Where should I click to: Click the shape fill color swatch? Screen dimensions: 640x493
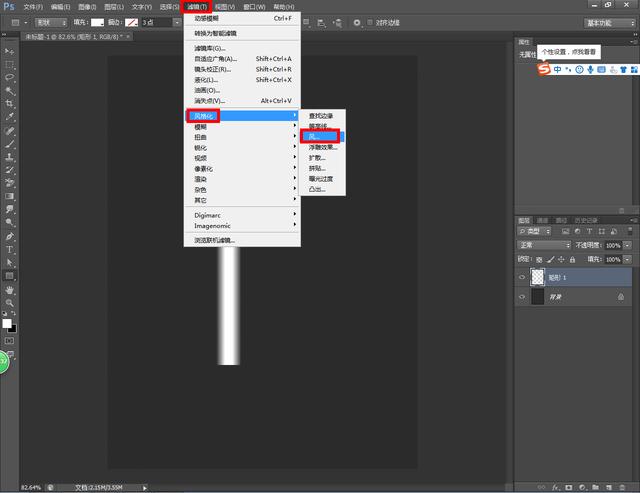tap(97, 22)
